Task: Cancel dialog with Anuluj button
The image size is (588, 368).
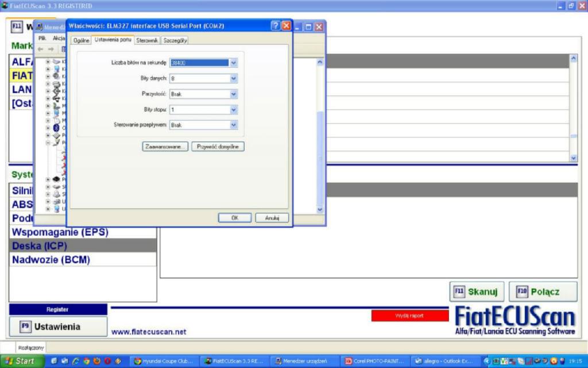Action: pyautogui.click(x=272, y=218)
